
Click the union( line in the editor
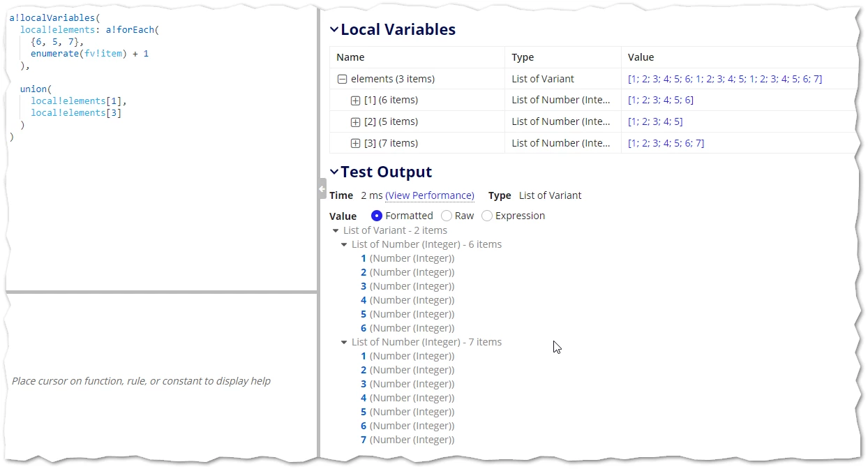coord(36,89)
